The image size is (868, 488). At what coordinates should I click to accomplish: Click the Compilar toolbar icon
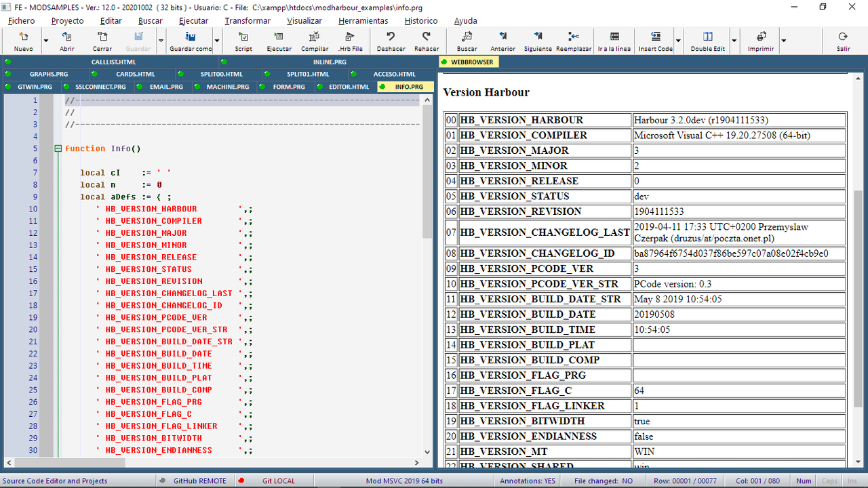tap(315, 41)
